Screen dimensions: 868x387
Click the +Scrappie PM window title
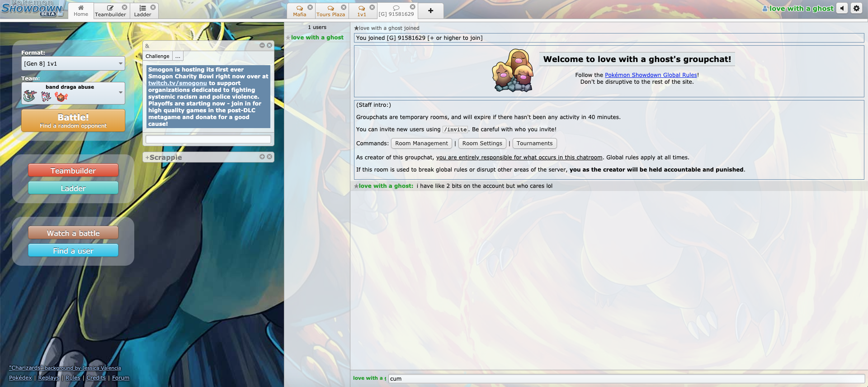pos(164,158)
